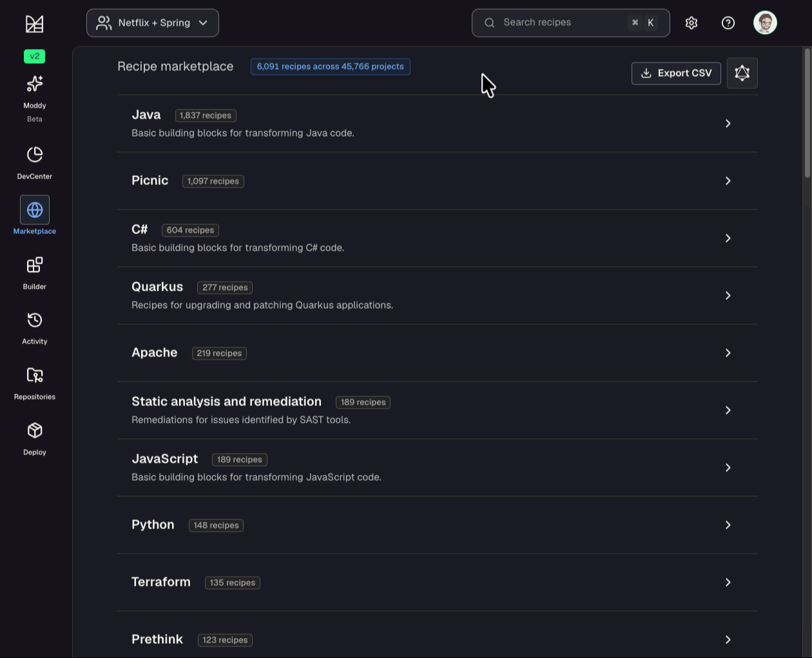Image resolution: width=812 pixels, height=658 pixels.
Task: Focus the Search recipes field
Action: pyautogui.click(x=571, y=23)
